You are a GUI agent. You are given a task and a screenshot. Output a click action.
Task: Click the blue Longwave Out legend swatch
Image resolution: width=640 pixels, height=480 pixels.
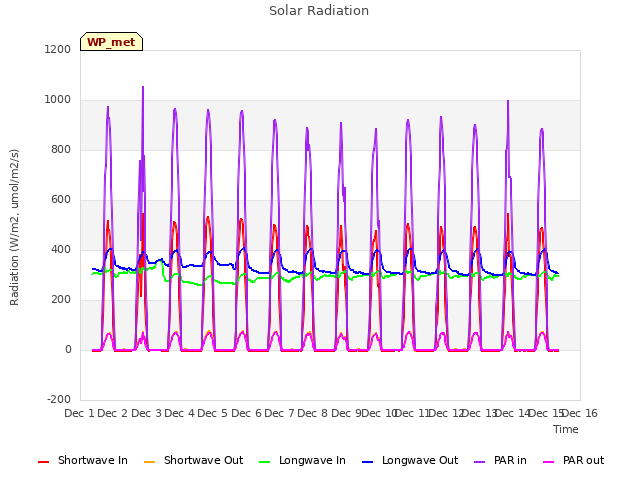[367, 462]
